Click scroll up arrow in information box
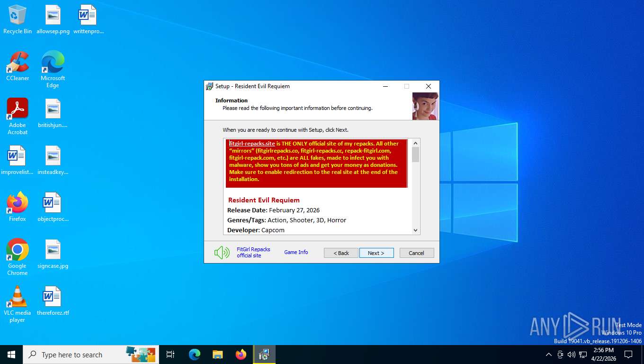The height and width of the screenshot is (364, 644). 416,143
